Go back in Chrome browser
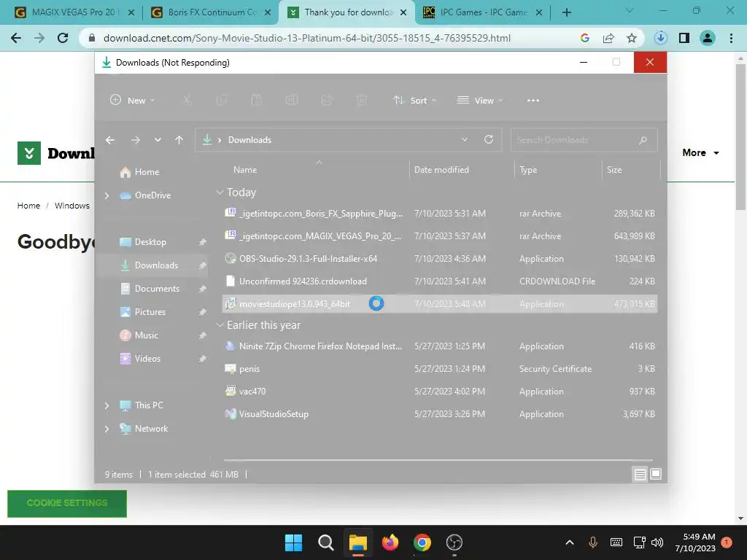 [x=16, y=38]
